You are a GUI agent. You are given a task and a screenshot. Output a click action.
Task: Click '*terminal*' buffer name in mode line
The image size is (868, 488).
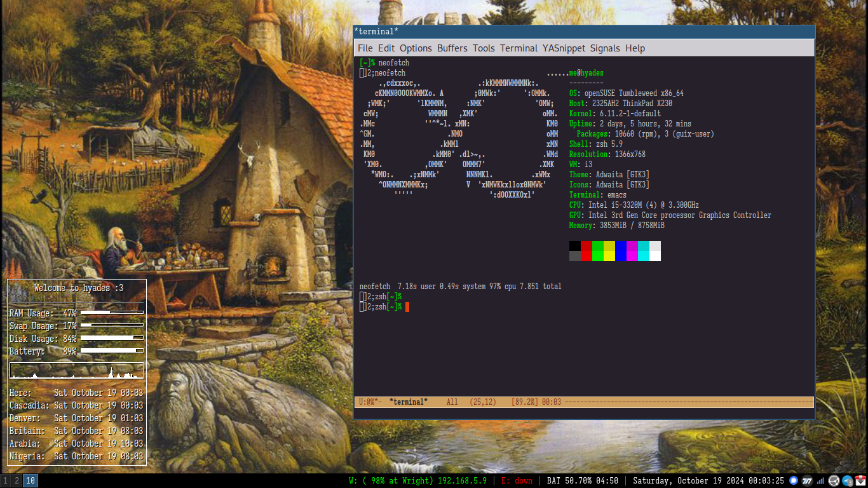[x=409, y=402]
